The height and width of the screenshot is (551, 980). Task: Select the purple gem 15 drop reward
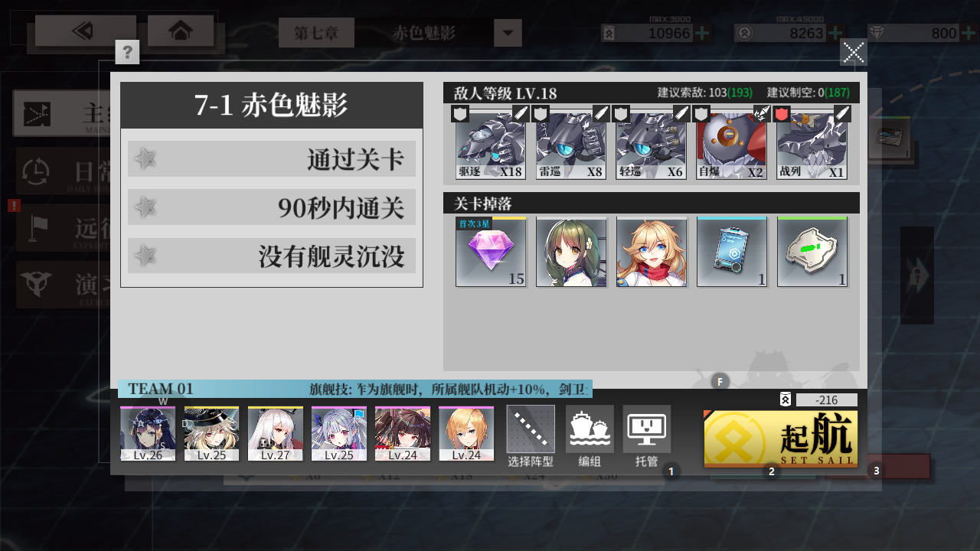(x=491, y=252)
